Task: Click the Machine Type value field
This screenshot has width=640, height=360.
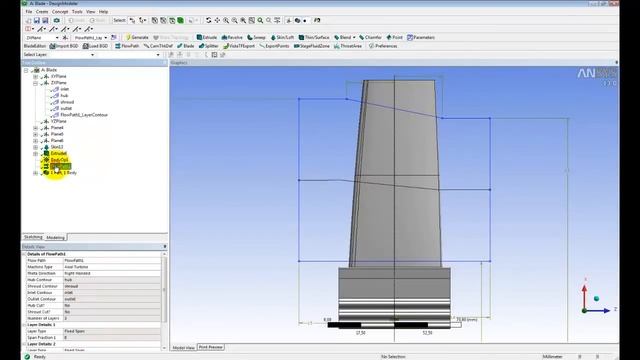Action: (112, 267)
